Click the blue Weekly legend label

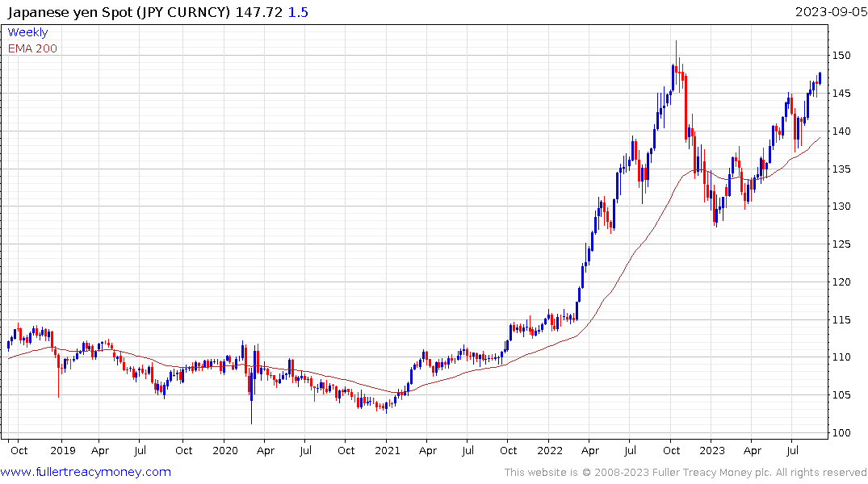click(27, 32)
